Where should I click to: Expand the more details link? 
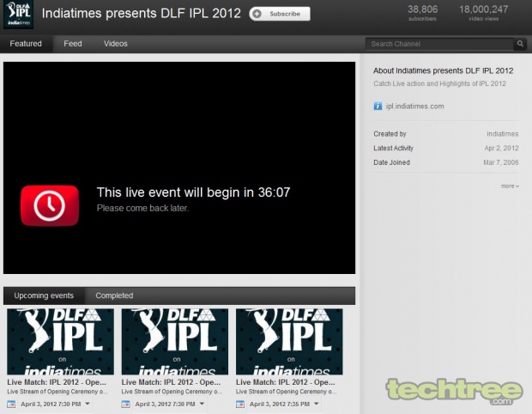tap(510, 186)
